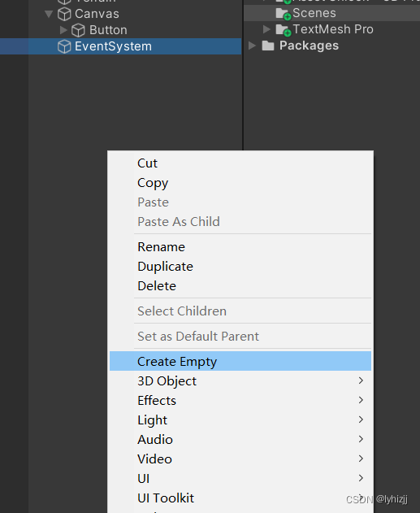Open the UI submenu entry
420x513 pixels.
coord(240,478)
